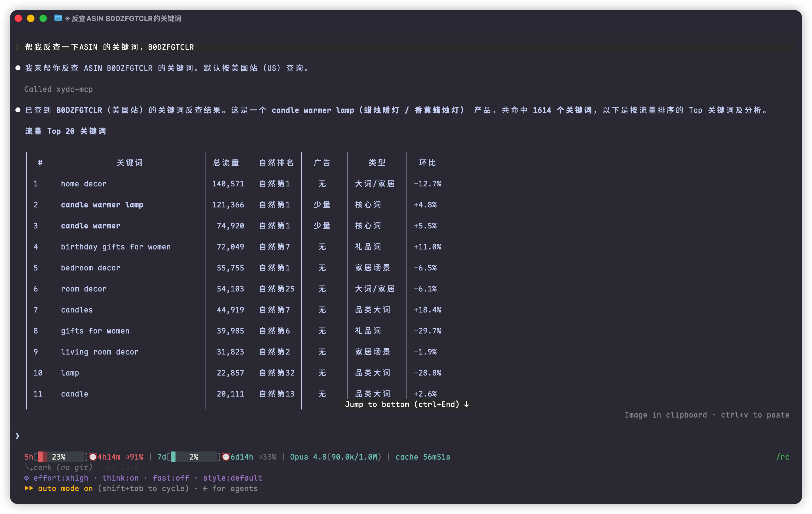Click think:on status entry
This screenshot has height=514, width=812.
pos(121,478)
